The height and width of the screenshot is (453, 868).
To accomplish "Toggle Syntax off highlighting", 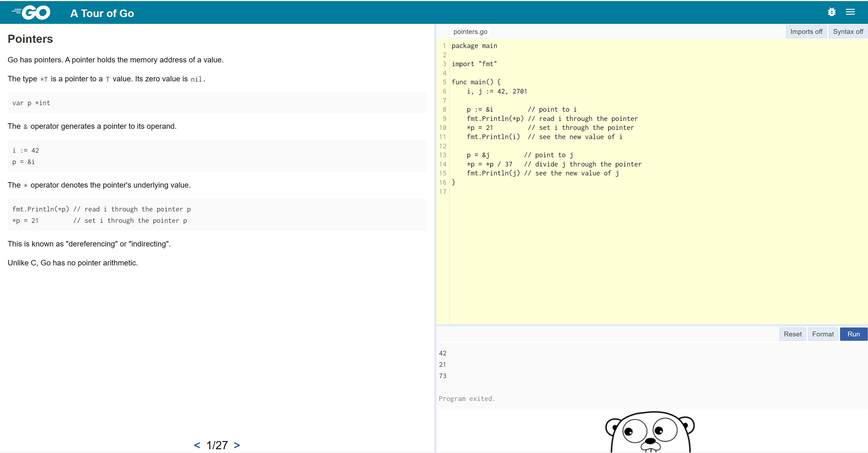I will coord(848,32).
